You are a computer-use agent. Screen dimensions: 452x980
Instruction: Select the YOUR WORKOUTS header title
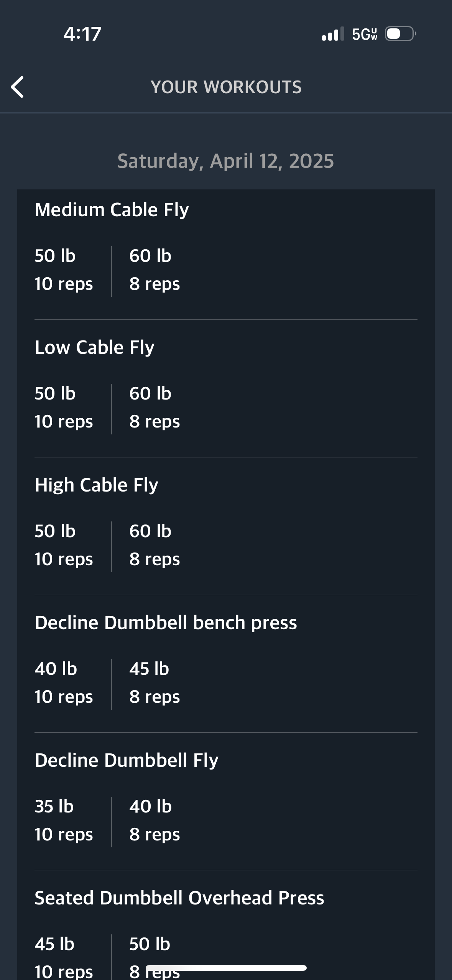(226, 87)
